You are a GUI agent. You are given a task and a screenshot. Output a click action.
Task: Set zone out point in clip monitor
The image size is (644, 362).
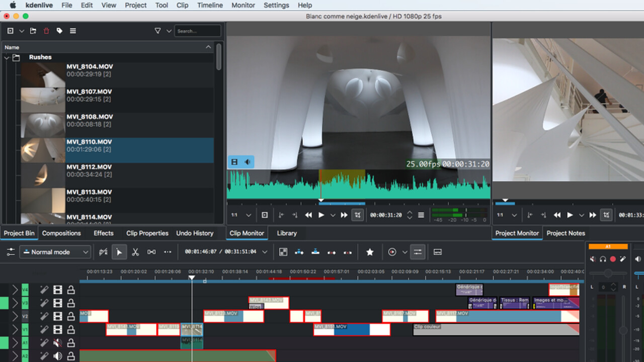coord(295,215)
